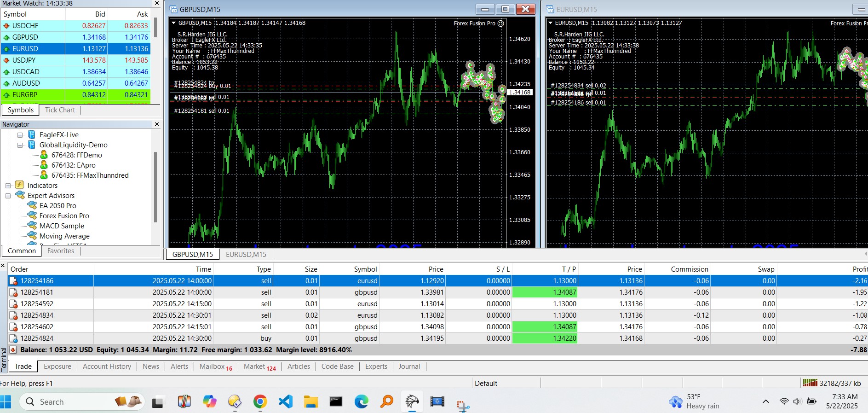868x413 pixels.
Task: Click the Expert Advisors hat icon
Action: pyautogui.click(x=20, y=195)
